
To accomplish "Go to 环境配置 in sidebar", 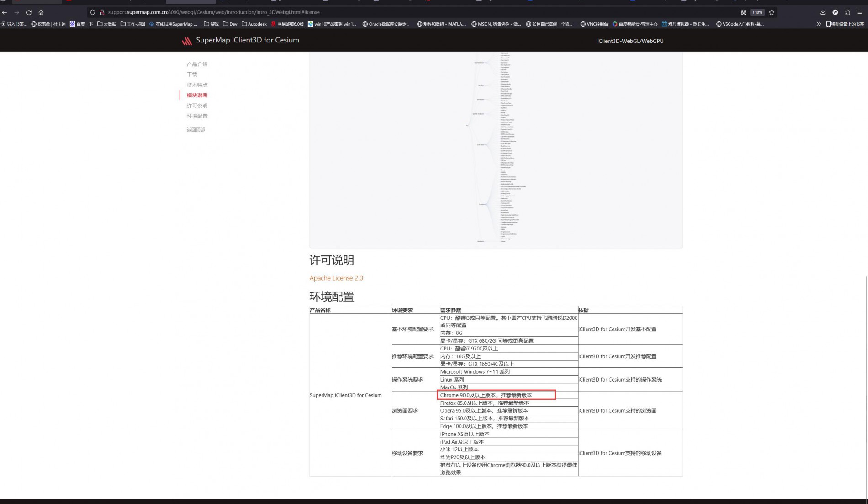I will pyautogui.click(x=197, y=116).
